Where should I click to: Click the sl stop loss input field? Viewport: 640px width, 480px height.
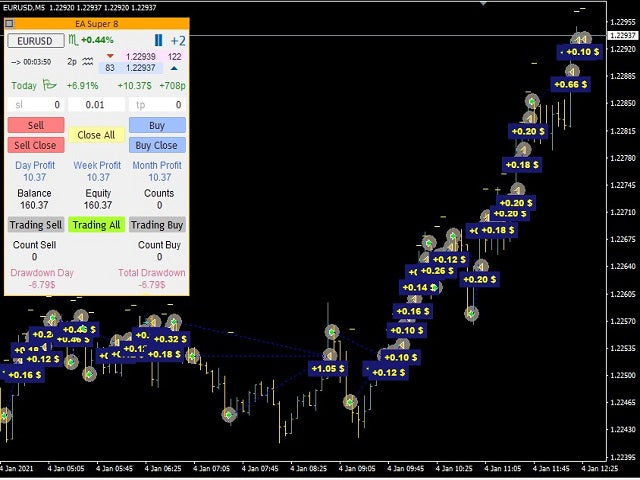tap(35, 104)
